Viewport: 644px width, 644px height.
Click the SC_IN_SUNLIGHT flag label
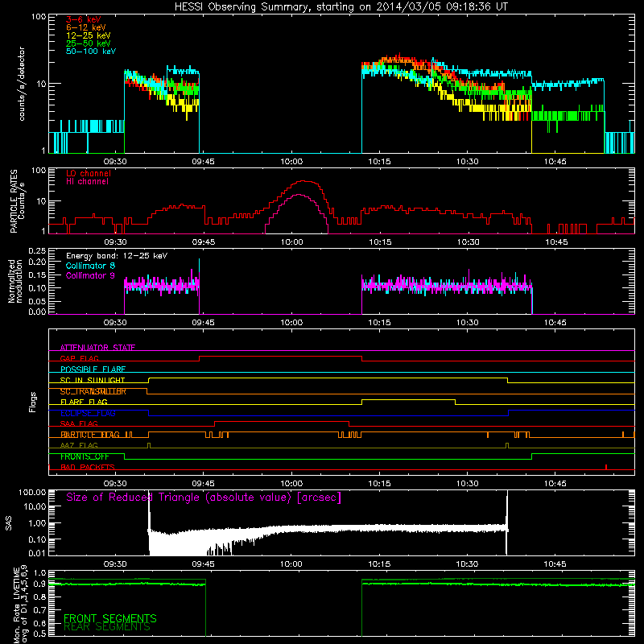coord(93,380)
